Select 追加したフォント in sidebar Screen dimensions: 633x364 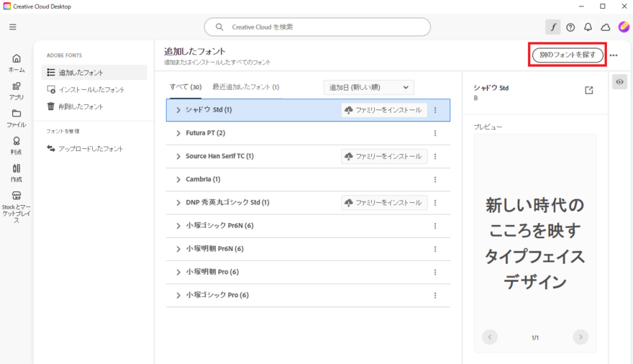pos(94,73)
